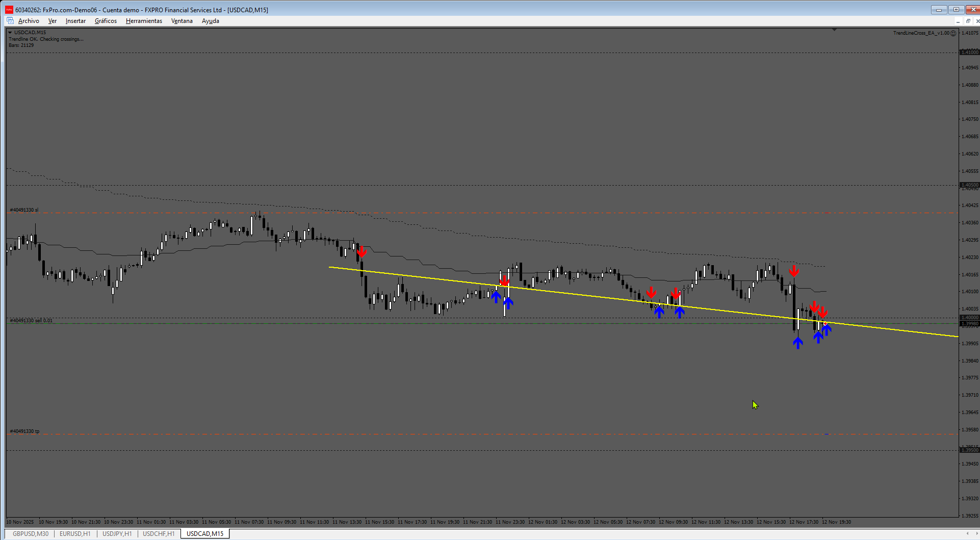Open the Gráficos menu
This screenshot has height=540, width=980.
point(106,21)
